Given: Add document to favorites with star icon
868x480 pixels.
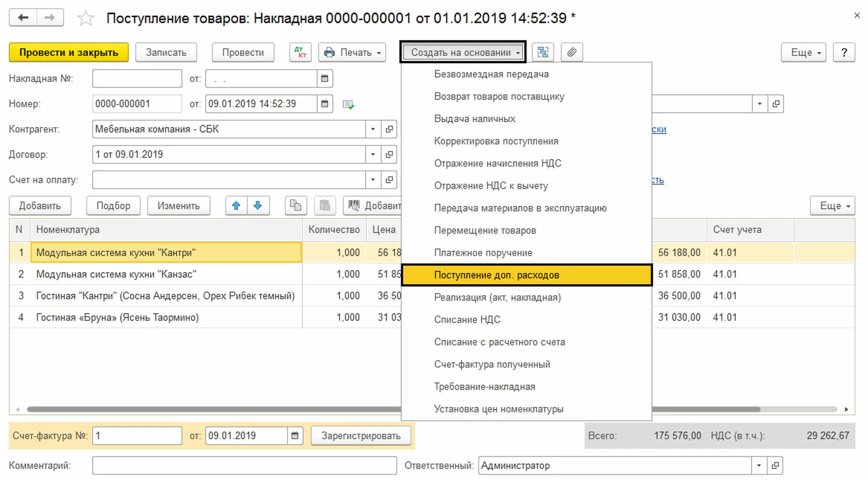Looking at the screenshot, I should tap(86, 19).
